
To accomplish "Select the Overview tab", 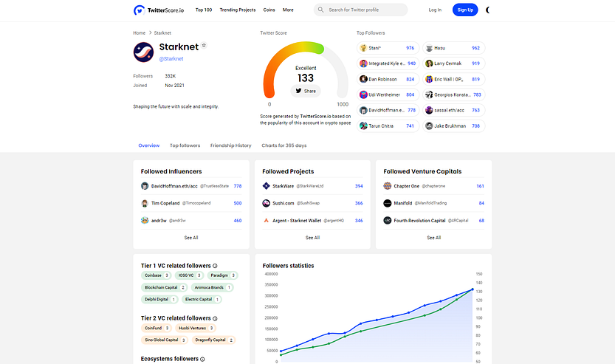I will [149, 145].
